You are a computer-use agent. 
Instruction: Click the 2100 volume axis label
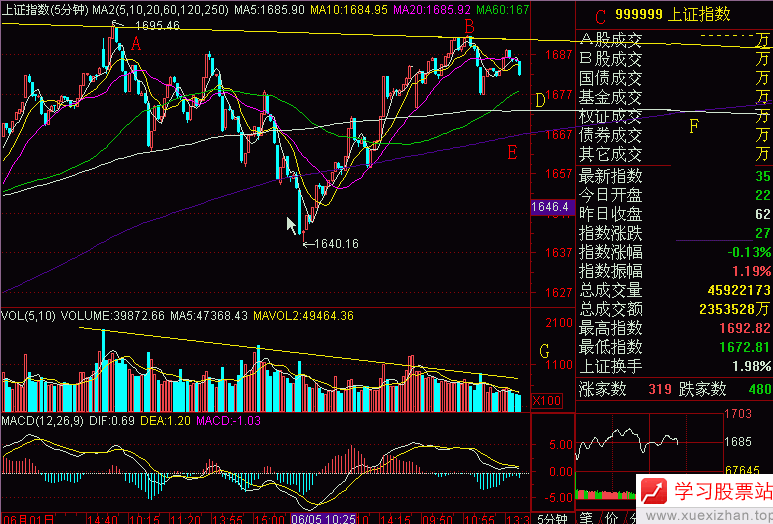(559, 323)
